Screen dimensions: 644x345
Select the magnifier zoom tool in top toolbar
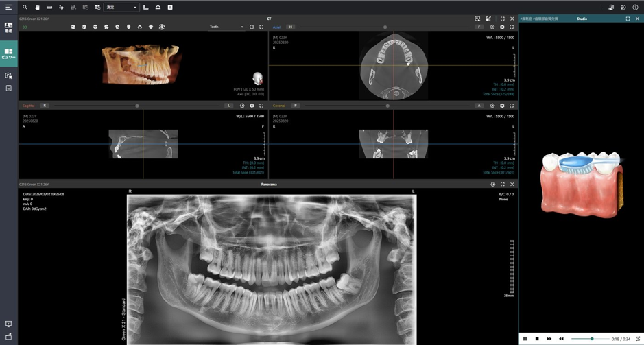point(25,8)
